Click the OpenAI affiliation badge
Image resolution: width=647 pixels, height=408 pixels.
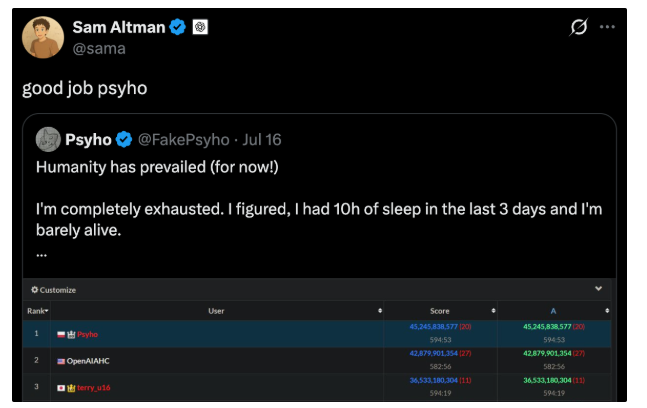200,27
